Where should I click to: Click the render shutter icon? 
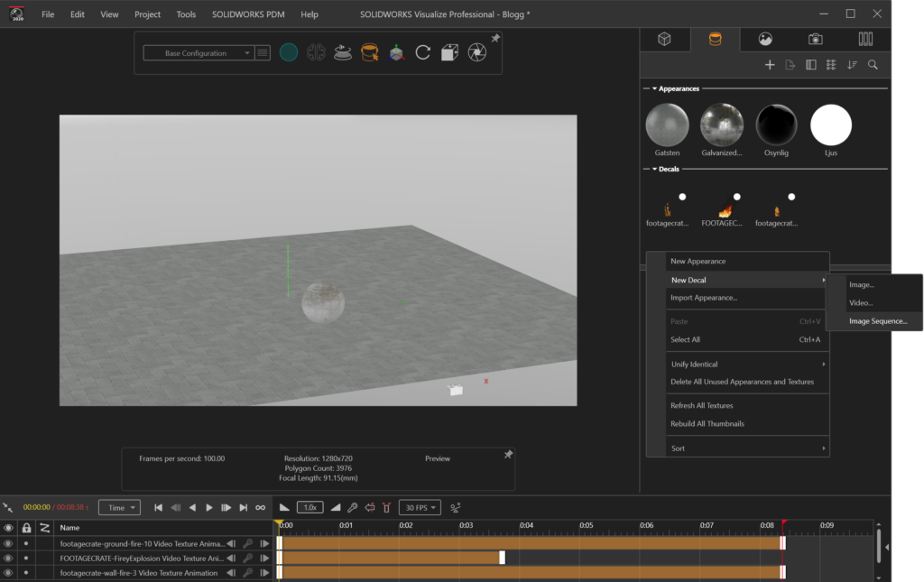[477, 53]
